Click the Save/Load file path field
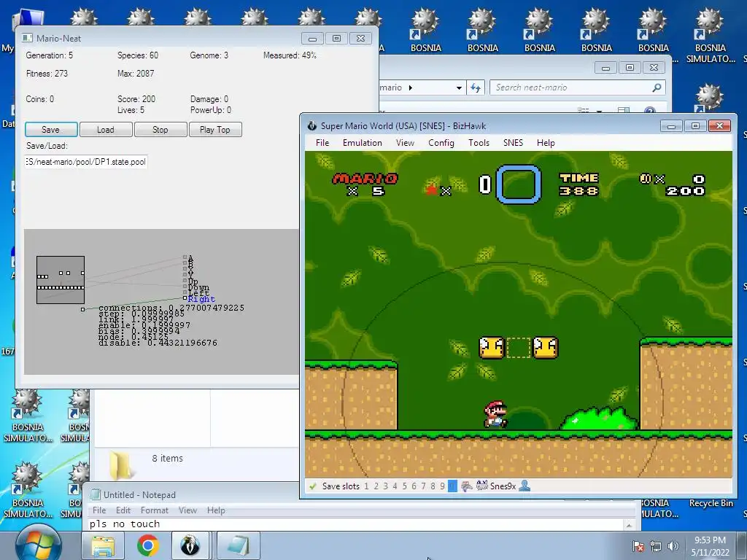The height and width of the screenshot is (560, 747). [86, 162]
